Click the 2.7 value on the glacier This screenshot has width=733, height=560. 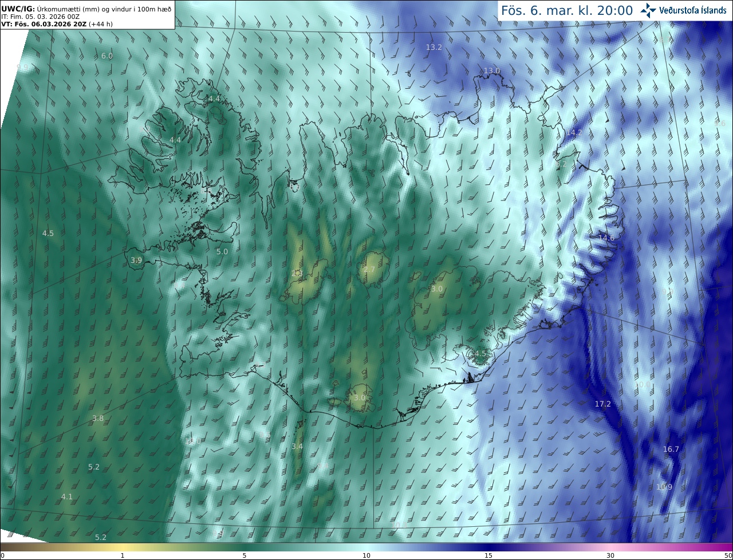(x=369, y=269)
